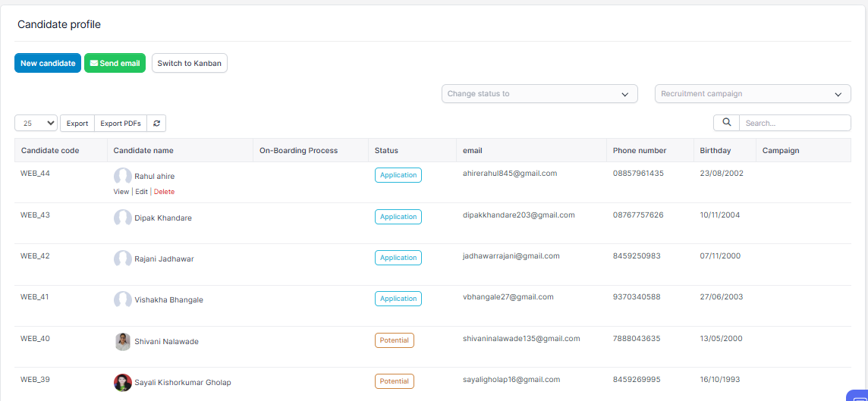Click Sayali Kishorkumar Gholap's profile photo
Screen dimensions: 868x401
(x=122, y=383)
